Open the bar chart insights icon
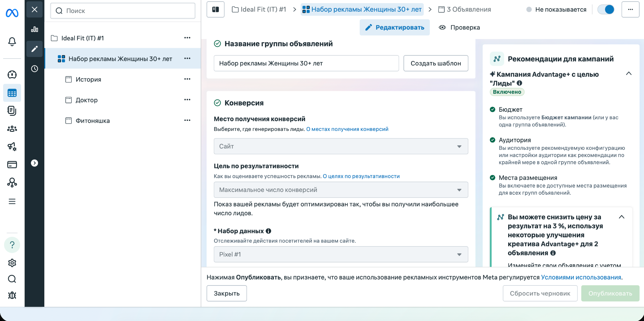The height and width of the screenshot is (321, 644). [35, 29]
